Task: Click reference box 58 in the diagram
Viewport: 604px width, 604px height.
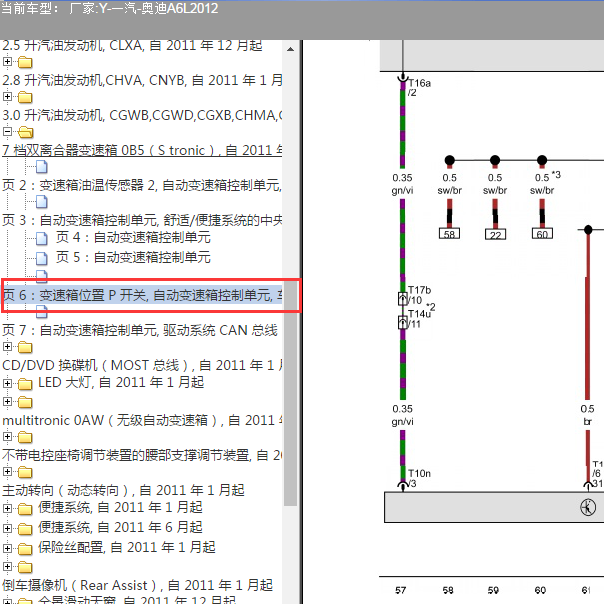Action: 449,234
